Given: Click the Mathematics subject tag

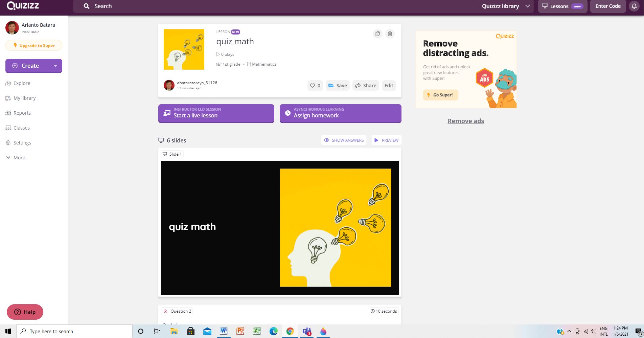Looking at the screenshot, I should tap(262, 64).
